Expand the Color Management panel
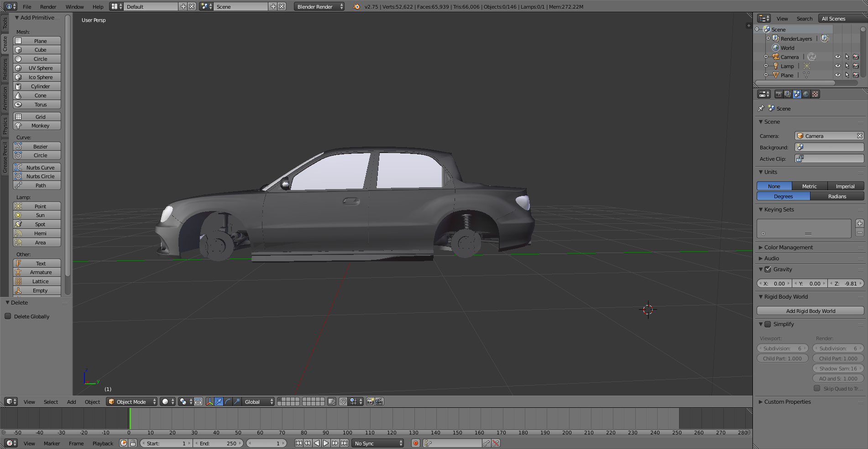This screenshot has width=868, height=449. 788,247
